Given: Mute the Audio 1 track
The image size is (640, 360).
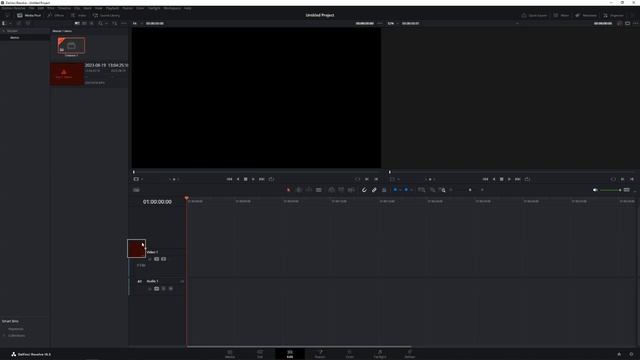Looking at the screenshot, I should [171, 289].
